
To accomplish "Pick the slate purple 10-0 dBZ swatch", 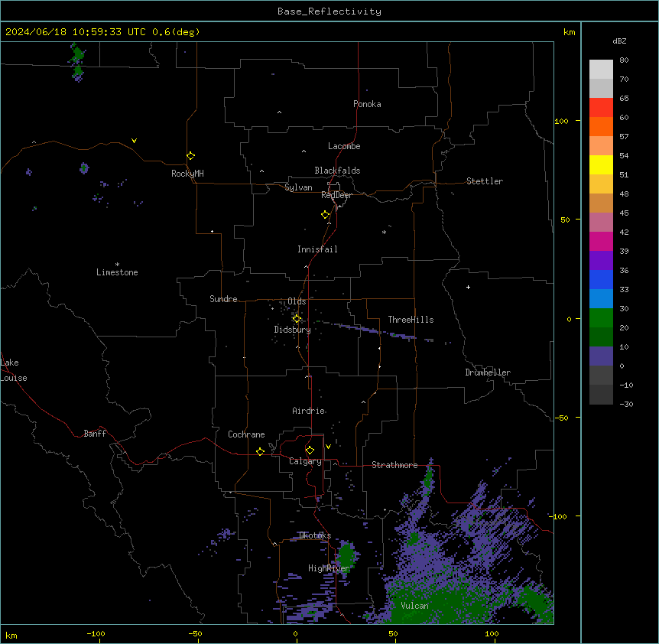I will pyautogui.click(x=601, y=356).
